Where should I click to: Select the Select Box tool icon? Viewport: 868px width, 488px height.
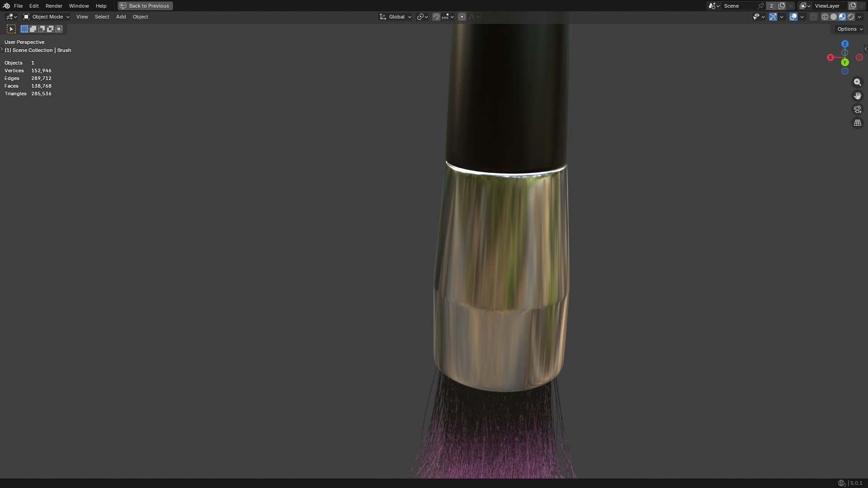[11, 29]
